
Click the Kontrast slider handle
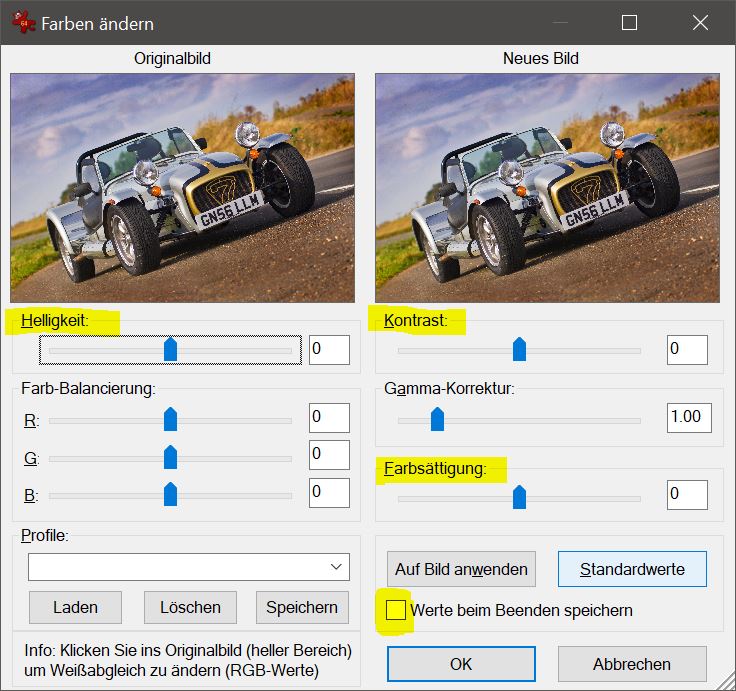[519, 349]
